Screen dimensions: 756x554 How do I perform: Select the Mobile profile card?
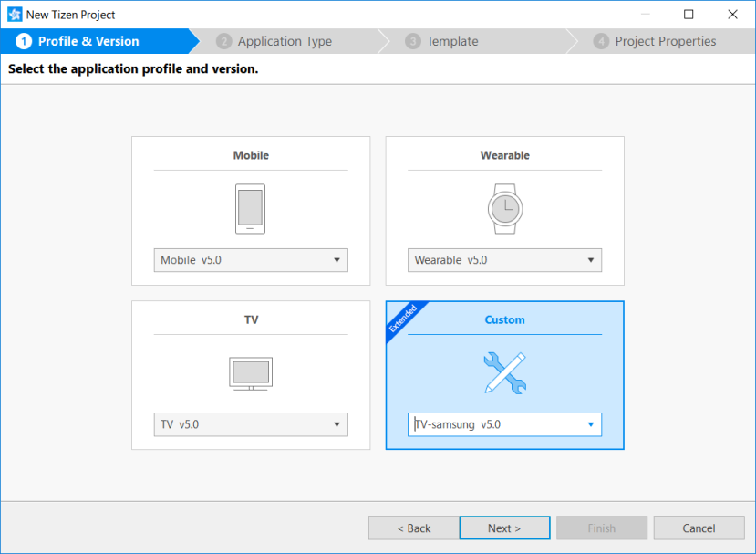tap(250, 155)
